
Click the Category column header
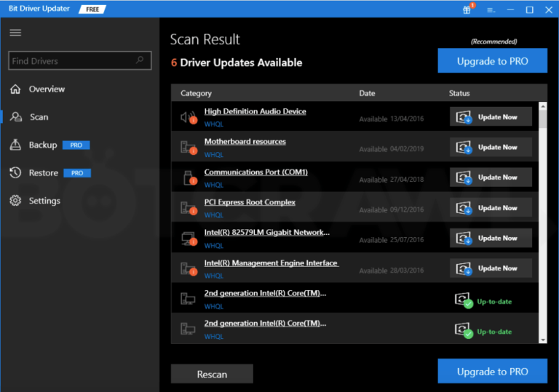click(x=196, y=93)
